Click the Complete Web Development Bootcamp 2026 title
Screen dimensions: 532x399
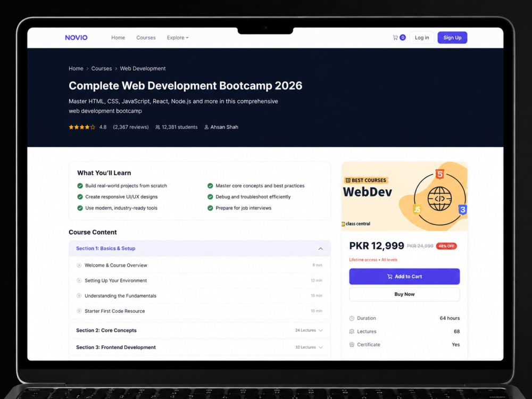185,86
